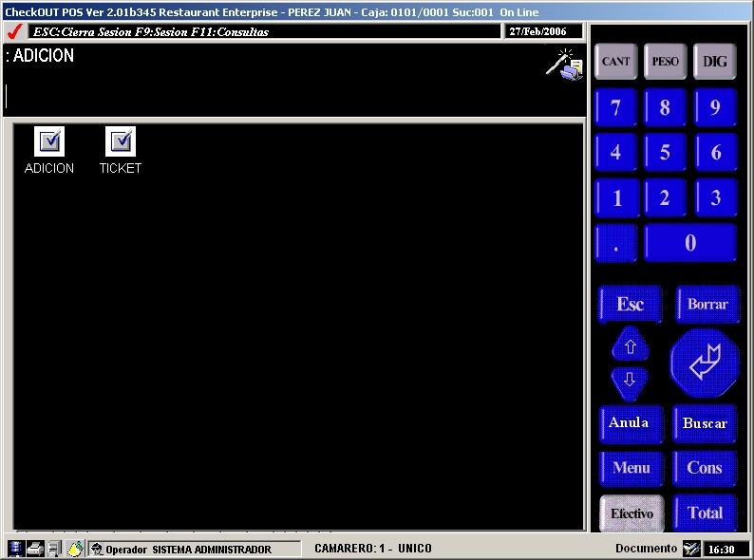Click the Total button
The height and width of the screenshot is (560, 754).
point(705,513)
